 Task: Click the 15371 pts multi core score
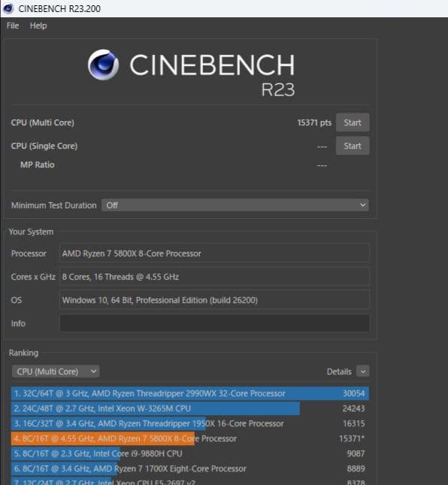click(x=314, y=123)
